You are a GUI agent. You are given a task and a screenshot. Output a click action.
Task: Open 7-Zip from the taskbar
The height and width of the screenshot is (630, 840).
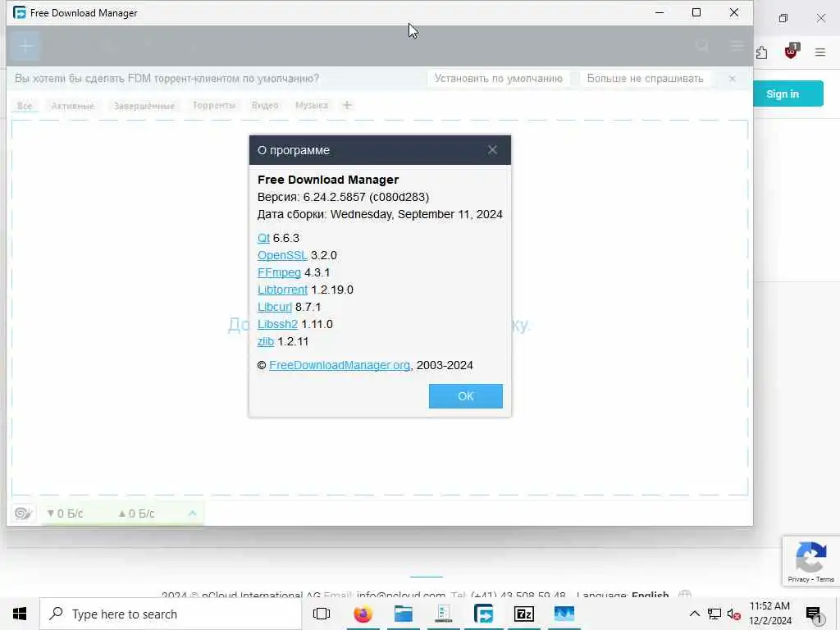pyautogui.click(x=524, y=614)
